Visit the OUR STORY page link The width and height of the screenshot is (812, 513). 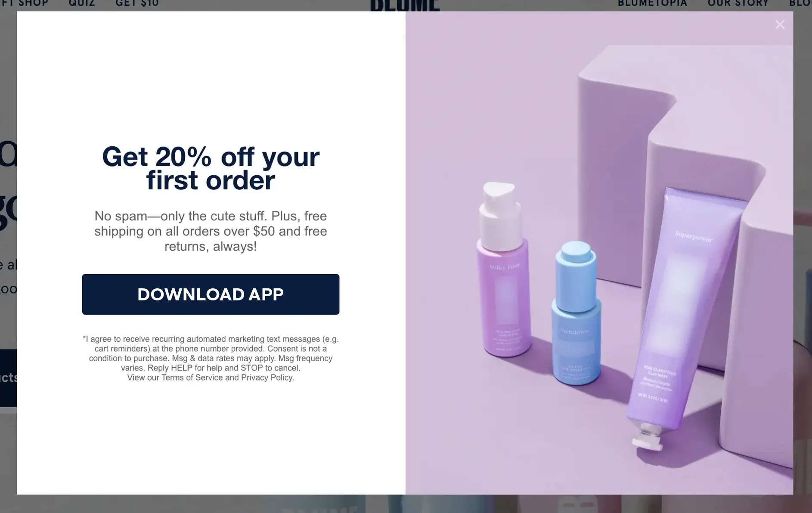click(x=738, y=3)
